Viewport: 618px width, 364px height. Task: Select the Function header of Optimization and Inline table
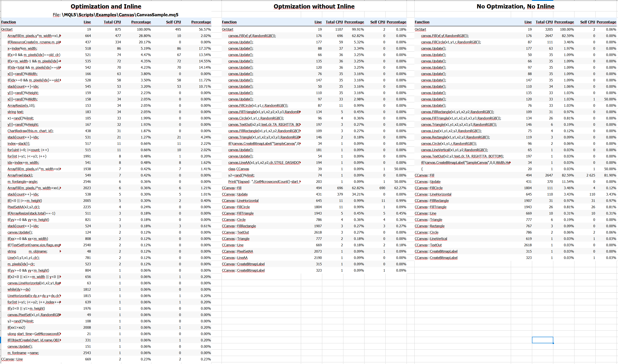tap(9, 22)
